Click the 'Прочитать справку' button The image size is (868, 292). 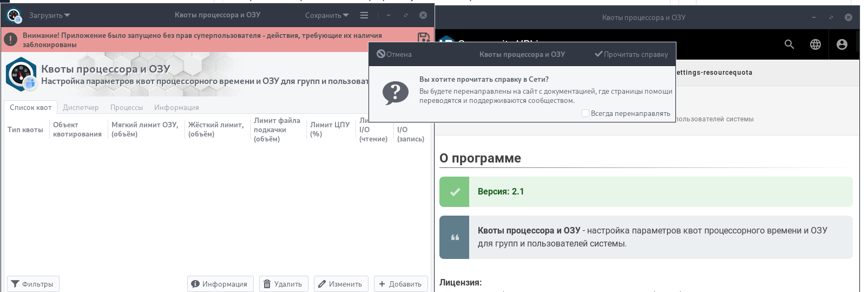click(631, 54)
